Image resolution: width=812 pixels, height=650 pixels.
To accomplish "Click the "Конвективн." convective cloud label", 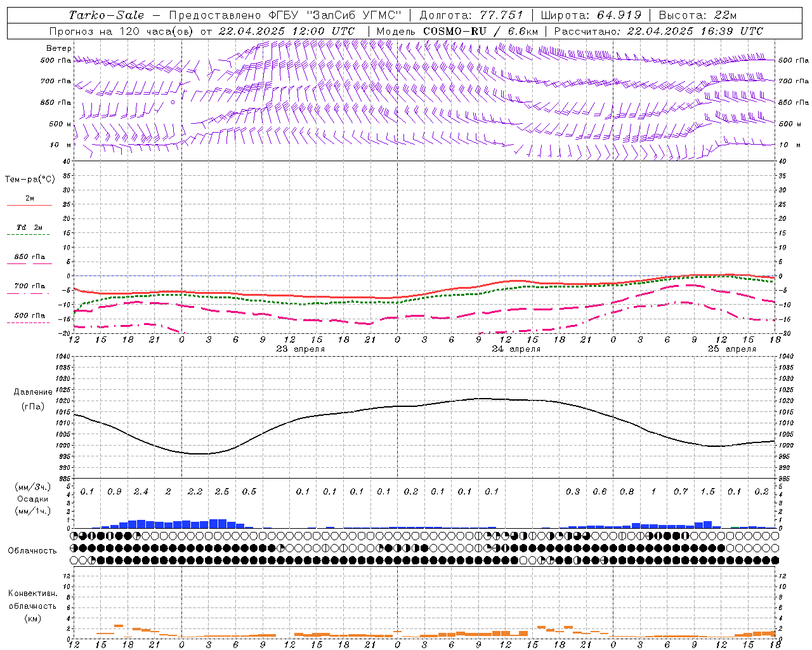I will pos(33,594).
